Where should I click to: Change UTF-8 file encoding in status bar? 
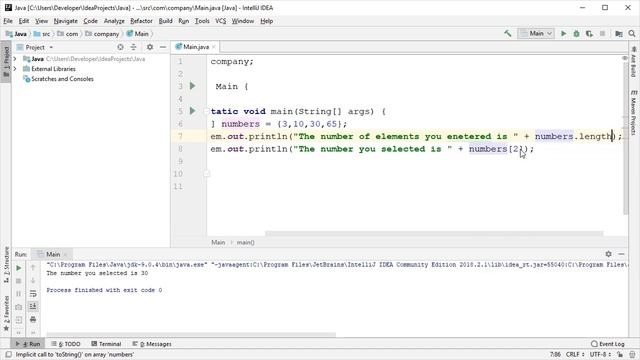point(600,354)
